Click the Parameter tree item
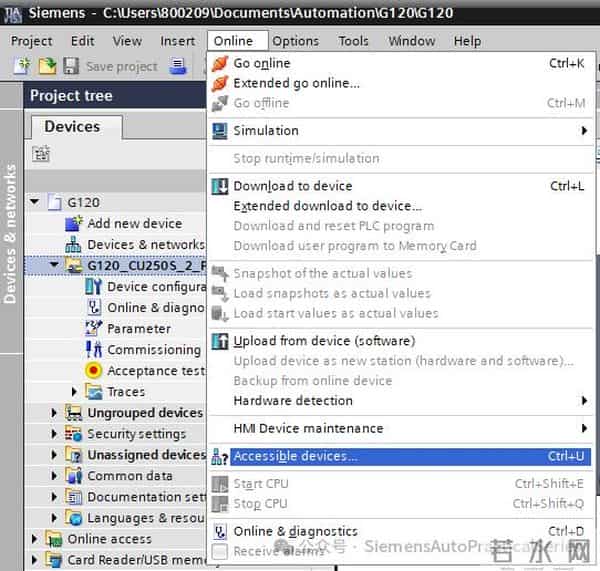Image resolution: width=600 pixels, height=571 pixels. (x=139, y=328)
